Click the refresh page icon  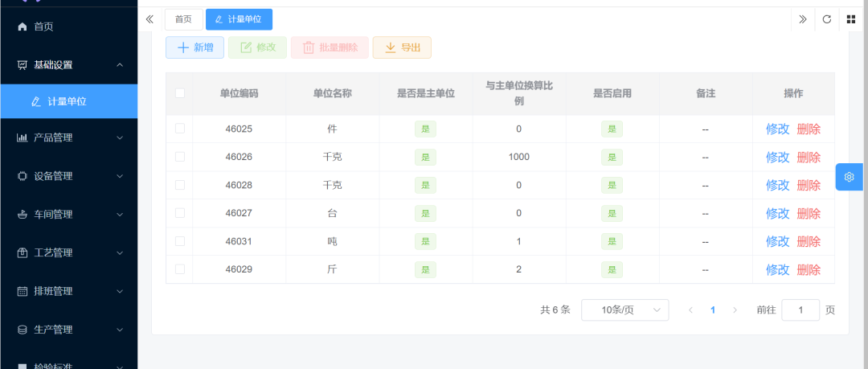[826, 19]
